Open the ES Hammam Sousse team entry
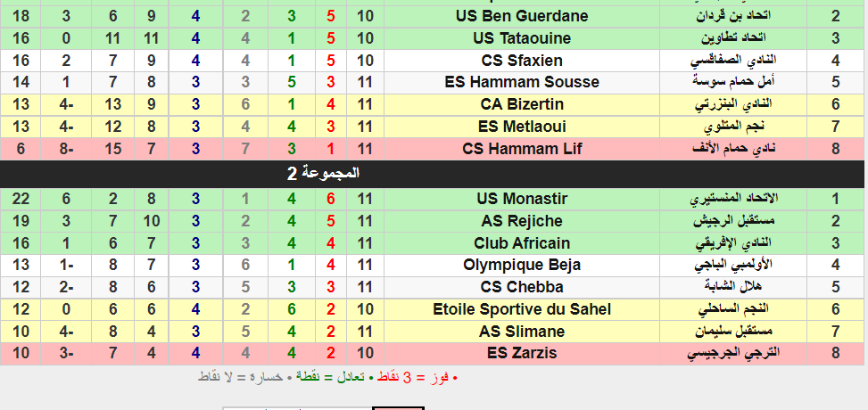 coord(522,82)
